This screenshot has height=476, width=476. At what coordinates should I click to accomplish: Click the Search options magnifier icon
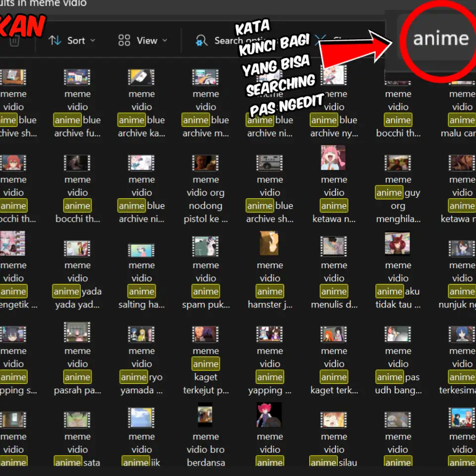coord(201,40)
